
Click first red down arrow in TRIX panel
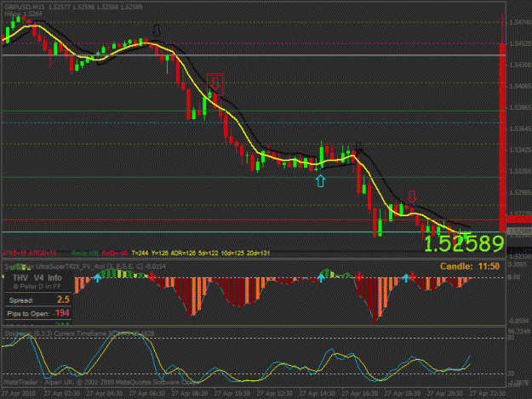pyautogui.click(x=152, y=276)
